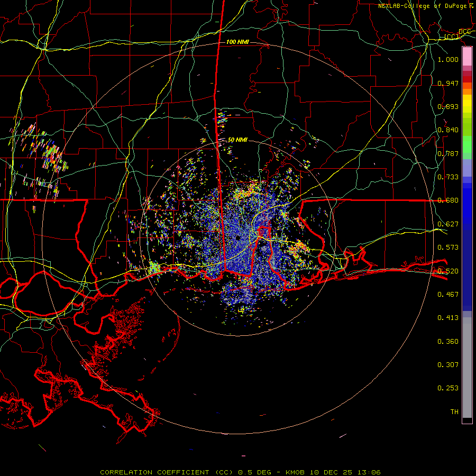Click the 0.840 scale value

coord(448,130)
